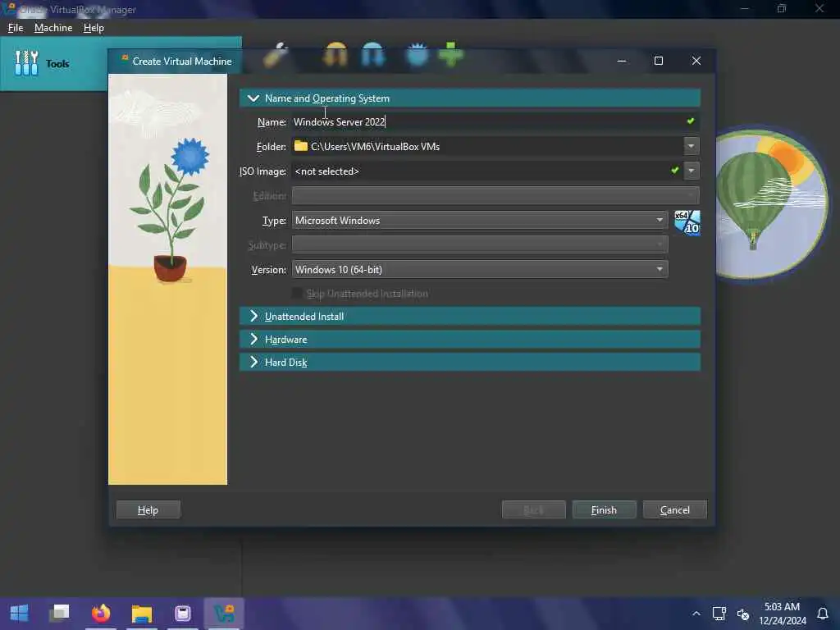Open the Machine menu
Image resolution: width=840 pixels, height=630 pixels.
53,28
